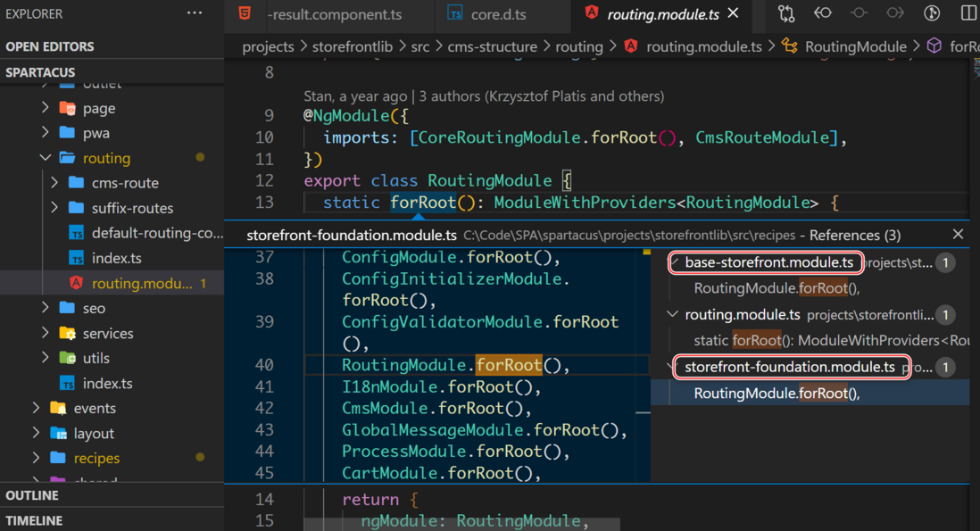Click the recipes folder icon
Image resolution: width=980 pixels, height=531 pixels.
(x=58, y=458)
